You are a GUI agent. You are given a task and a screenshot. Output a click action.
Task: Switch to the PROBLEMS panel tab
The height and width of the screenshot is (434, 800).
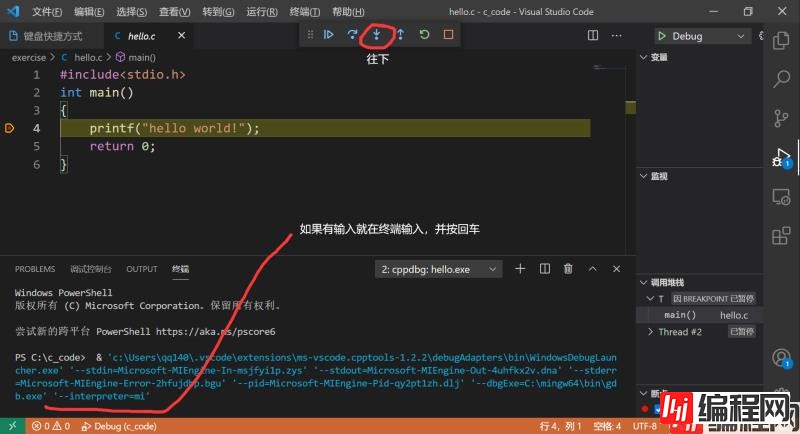(x=35, y=269)
